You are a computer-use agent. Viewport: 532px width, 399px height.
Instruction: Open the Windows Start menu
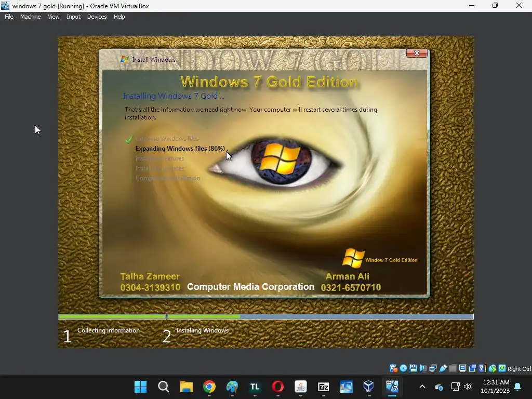click(140, 387)
